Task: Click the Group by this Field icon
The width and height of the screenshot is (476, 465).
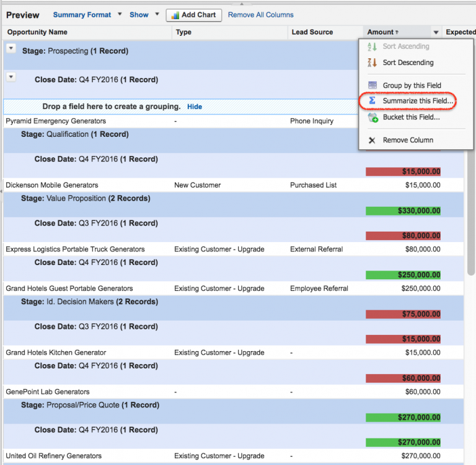Action: pos(372,85)
